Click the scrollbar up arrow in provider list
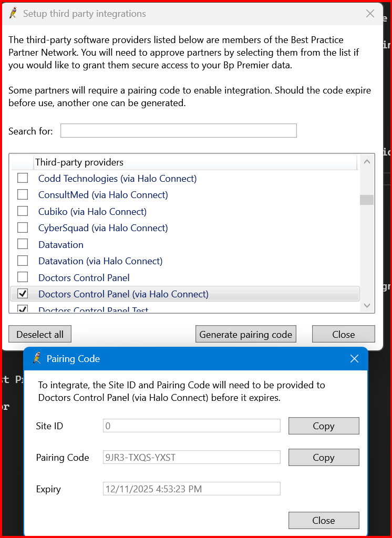 (367, 161)
